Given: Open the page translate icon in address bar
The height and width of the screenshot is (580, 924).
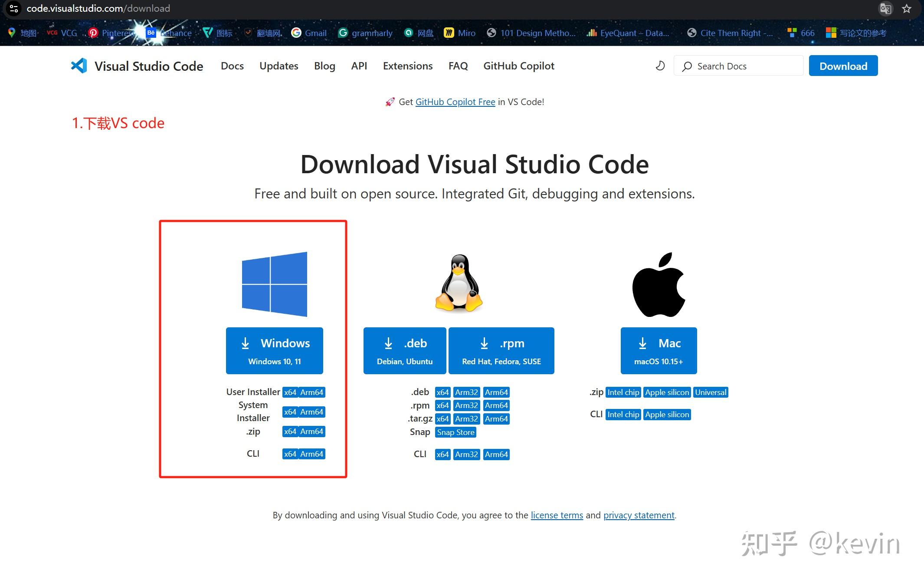Looking at the screenshot, I should click(885, 9).
